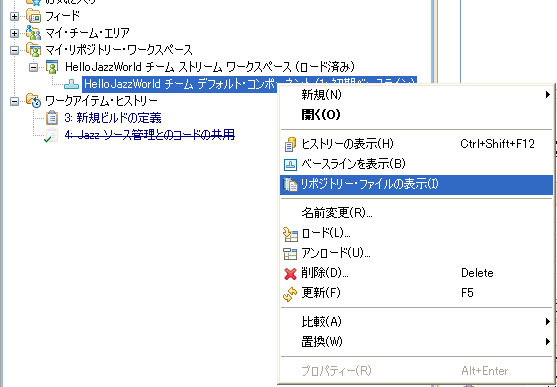The width and height of the screenshot is (557, 387).
Task: Click the 比較(A) submenu arrow
Action: [548, 322]
